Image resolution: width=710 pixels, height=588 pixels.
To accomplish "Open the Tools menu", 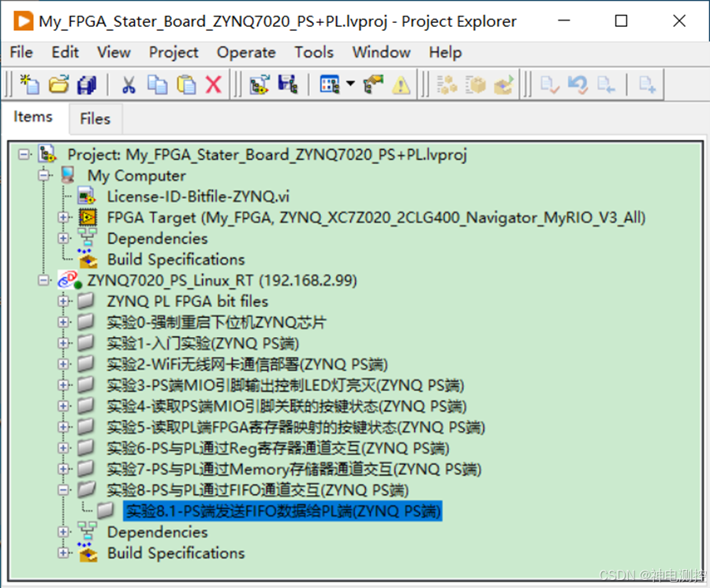I will tap(314, 52).
